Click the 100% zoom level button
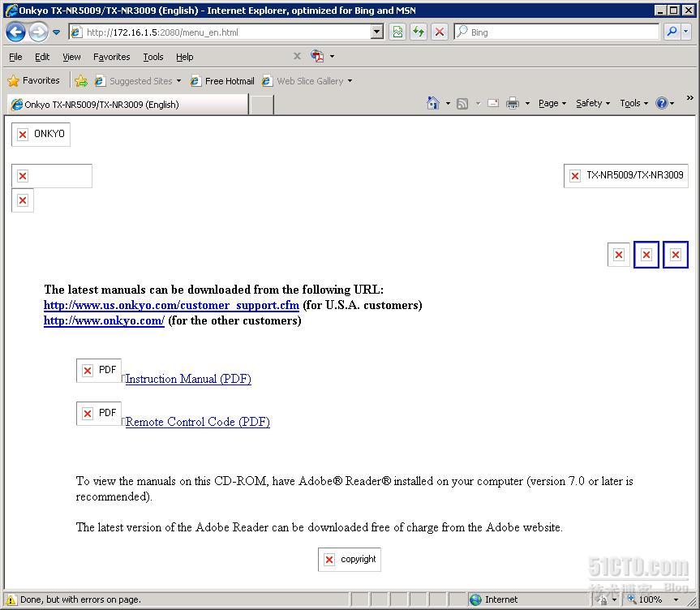 tap(645, 599)
